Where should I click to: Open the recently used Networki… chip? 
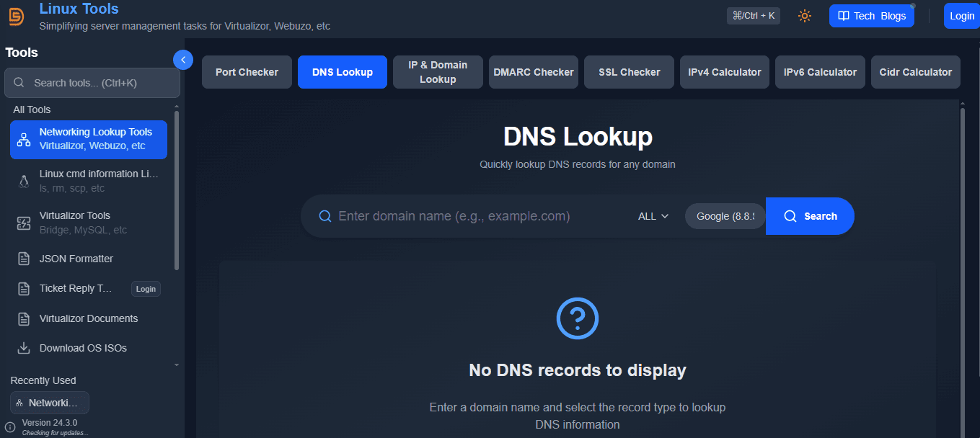(50, 403)
